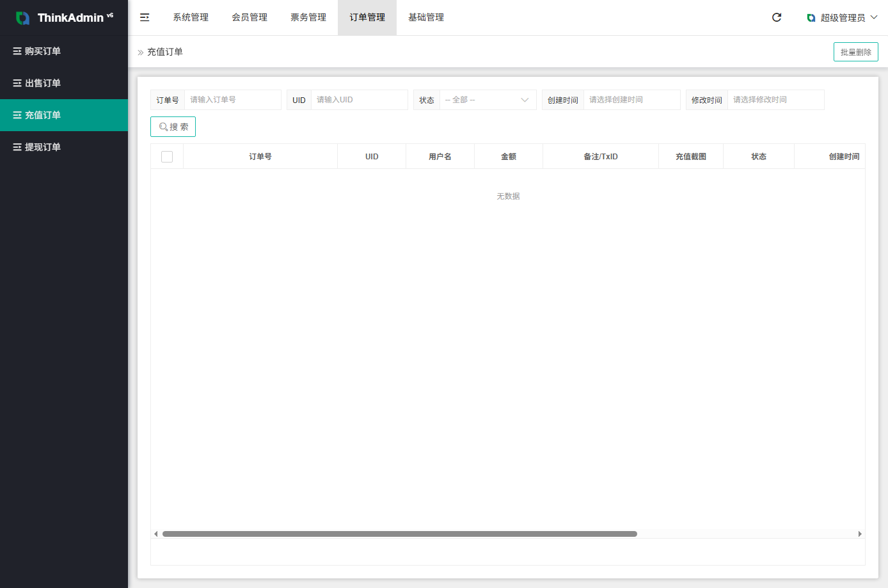Click the UID column header
Image resolution: width=888 pixels, height=588 pixels.
(x=372, y=157)
